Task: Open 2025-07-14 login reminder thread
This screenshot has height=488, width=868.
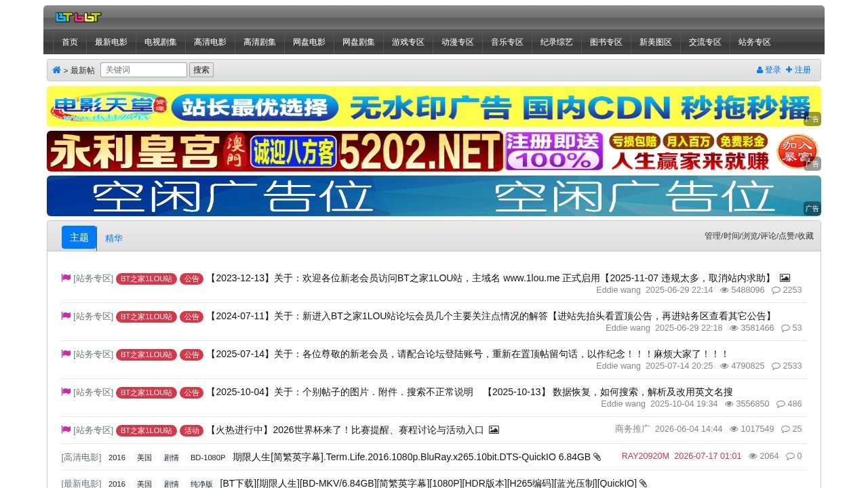Action: pyautogui.click(x=468, y=354)
